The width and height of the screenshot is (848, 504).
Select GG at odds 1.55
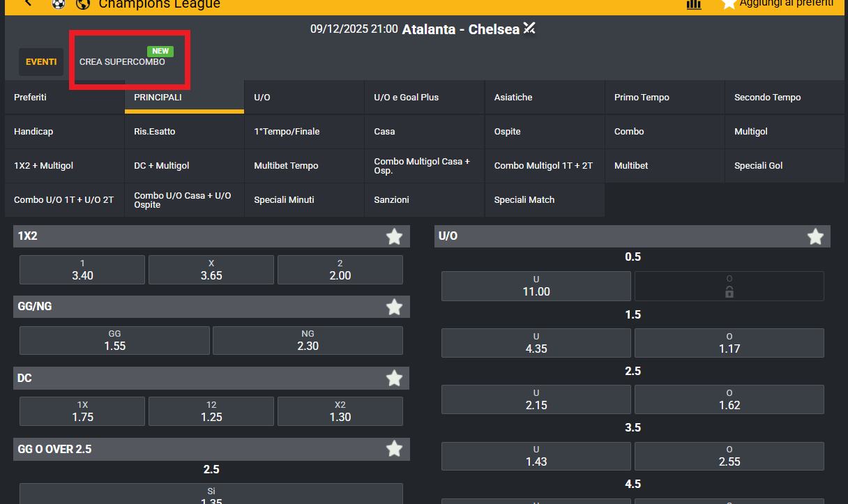pos(114,340)
